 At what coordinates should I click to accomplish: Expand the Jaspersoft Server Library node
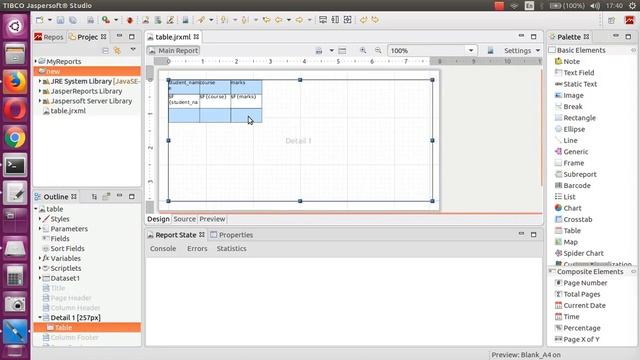tap(40, 101)
